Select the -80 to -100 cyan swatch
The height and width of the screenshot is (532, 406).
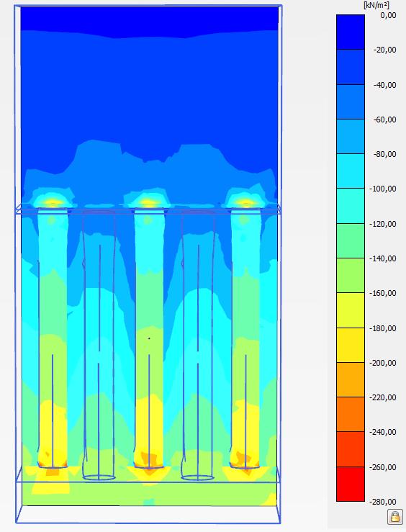click(351, 171)
